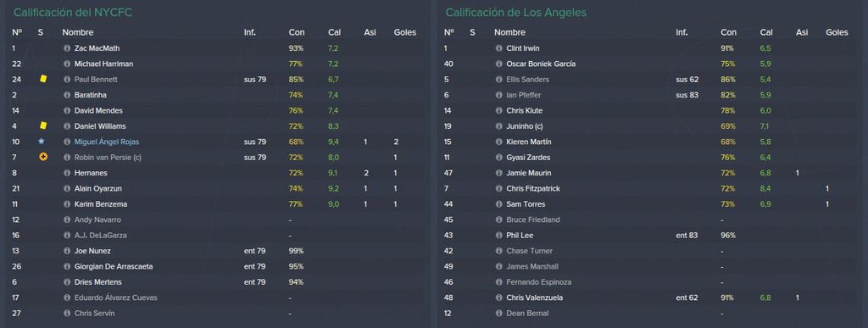Click info icon next to Juninho (c)
The width and height of the screenshot is (868, 328).
[498, 126]
